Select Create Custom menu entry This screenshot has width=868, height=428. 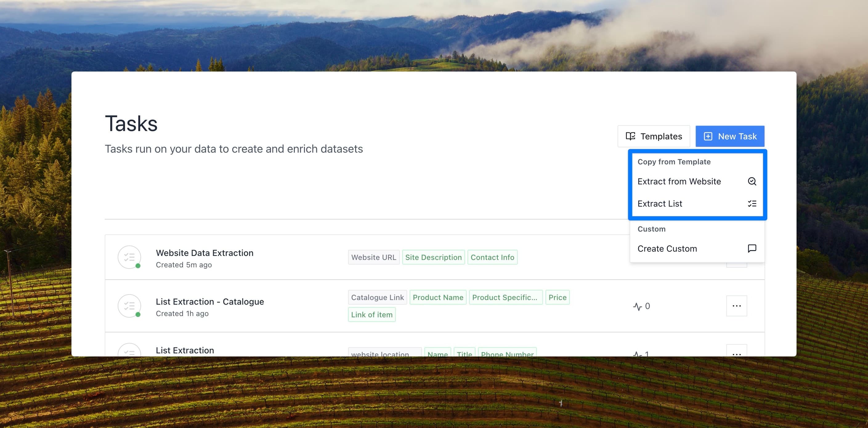point(667,249)
